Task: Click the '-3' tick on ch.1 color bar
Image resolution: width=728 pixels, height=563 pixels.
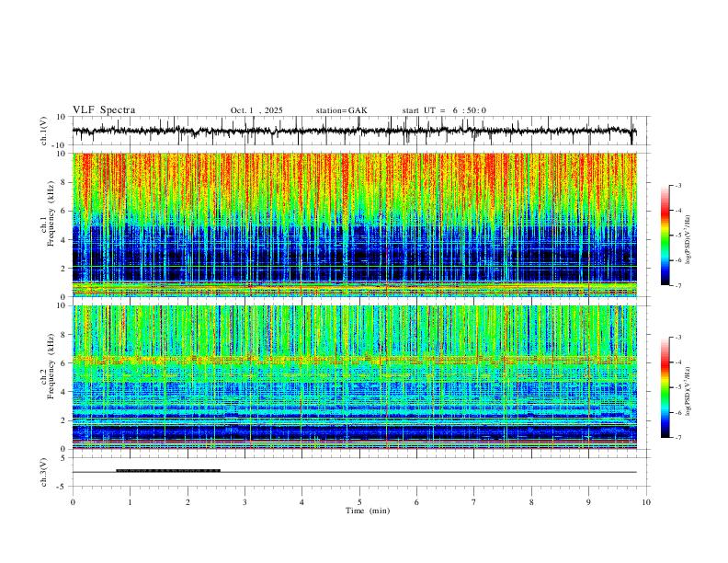Action: [x=678, y=185]
